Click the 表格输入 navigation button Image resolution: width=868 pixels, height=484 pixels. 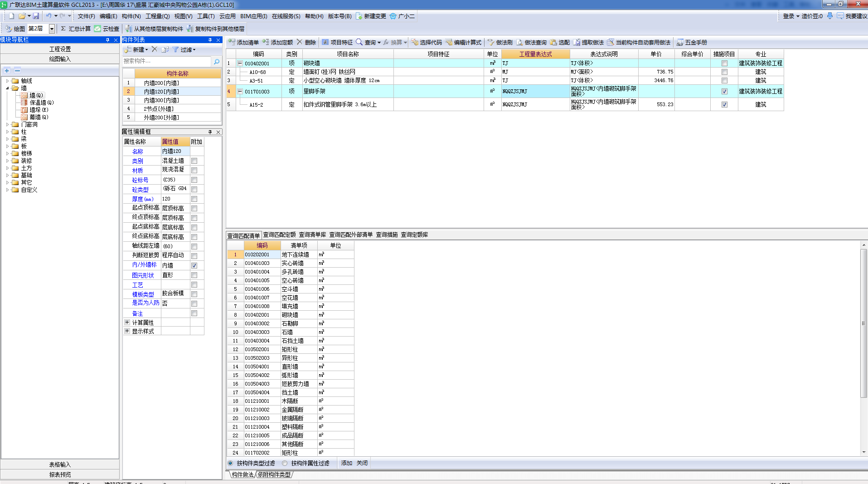coord(60,464)
